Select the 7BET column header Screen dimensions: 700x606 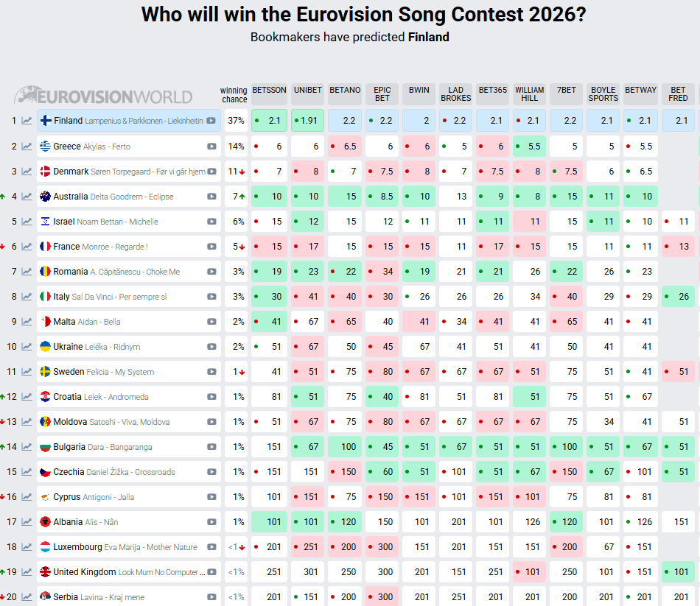click(566, 94)
